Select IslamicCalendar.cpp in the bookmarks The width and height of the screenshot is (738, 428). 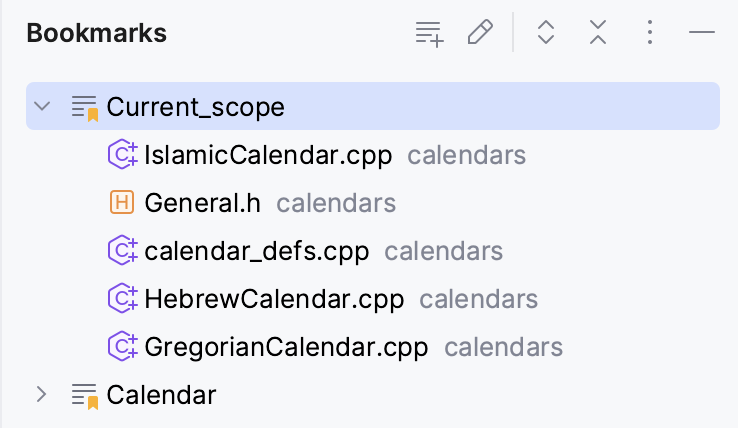[267, 155]
